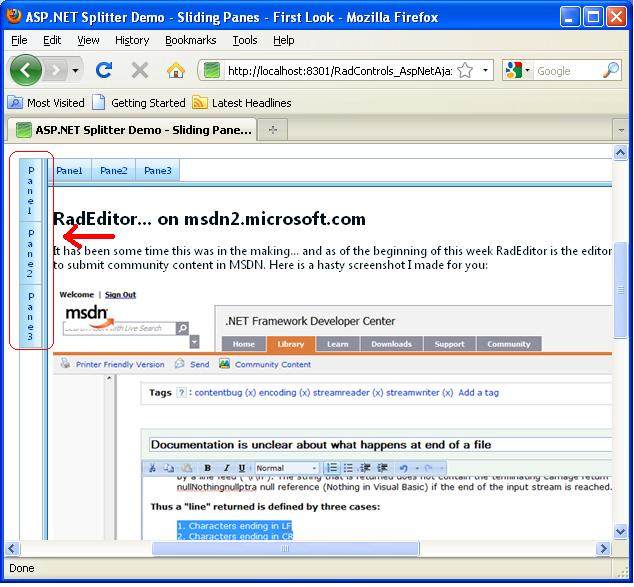Select the ASP.NET Splitter Demo browser tab

point(132,130)
